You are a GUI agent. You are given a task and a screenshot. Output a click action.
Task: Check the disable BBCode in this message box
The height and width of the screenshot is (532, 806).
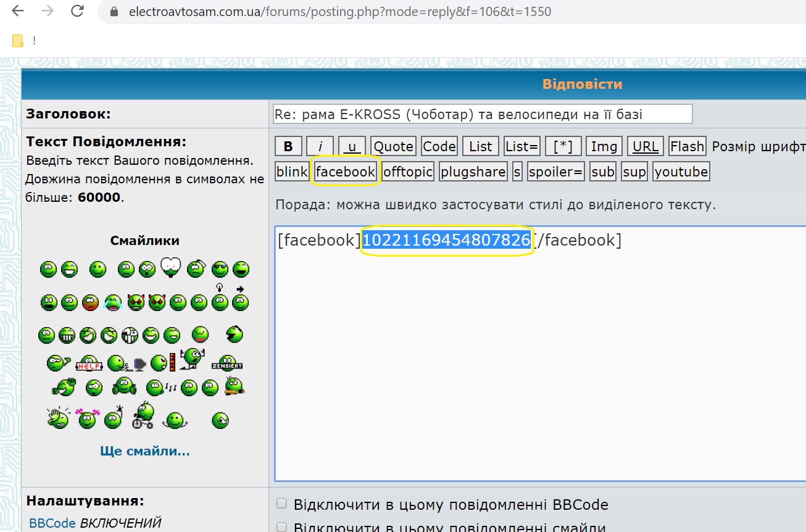(281, 504)
